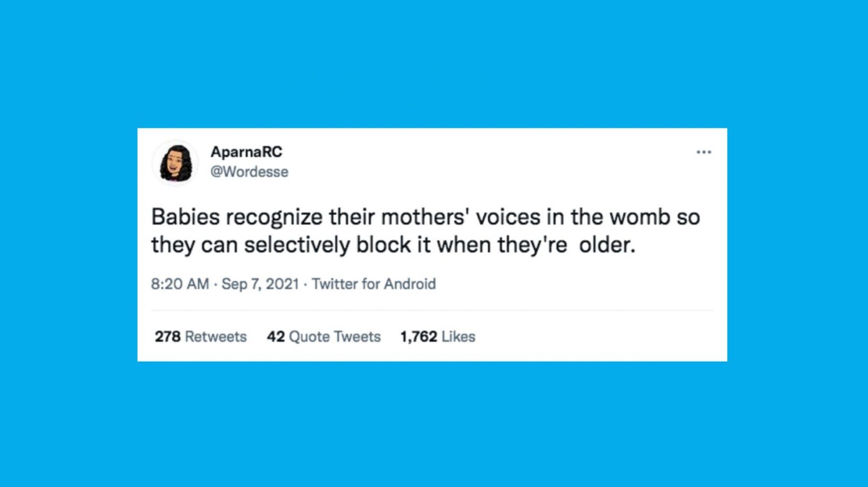Screen dimensions: 868x487
Task: Click the bold 278 retweet count
Action: [167, 337]
